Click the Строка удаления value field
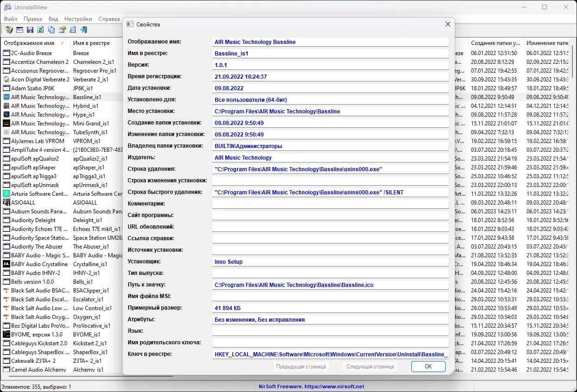The image size is (577, 392). pos(330,169)
